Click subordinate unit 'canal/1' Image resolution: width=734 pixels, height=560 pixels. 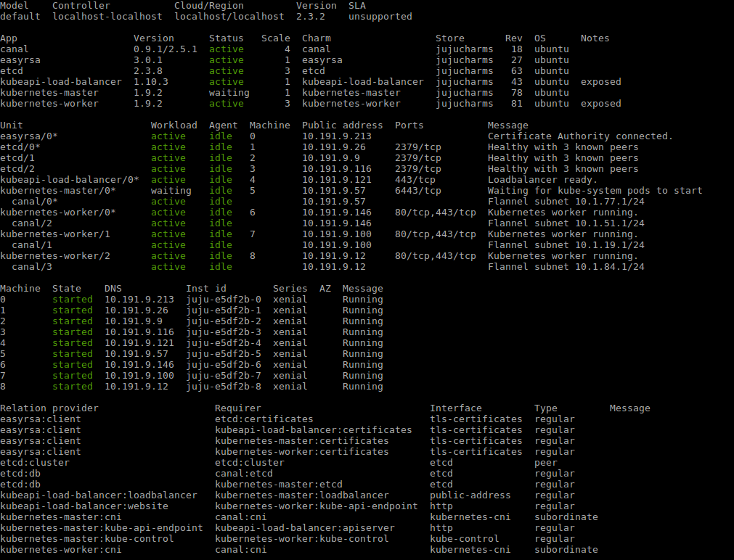[32, 244]
